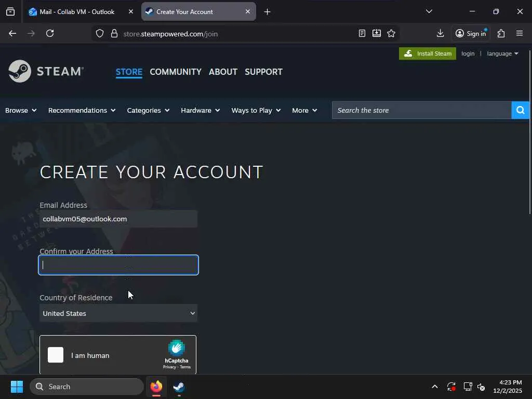
Task: Click the hCaptcha logo
Action: (177, 348)
